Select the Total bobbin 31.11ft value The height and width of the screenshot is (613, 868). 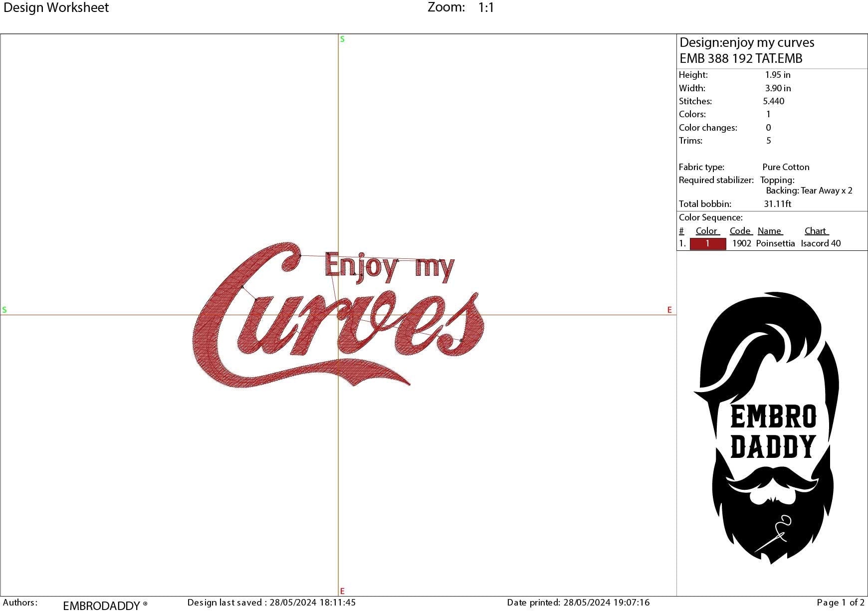point(777,204)
